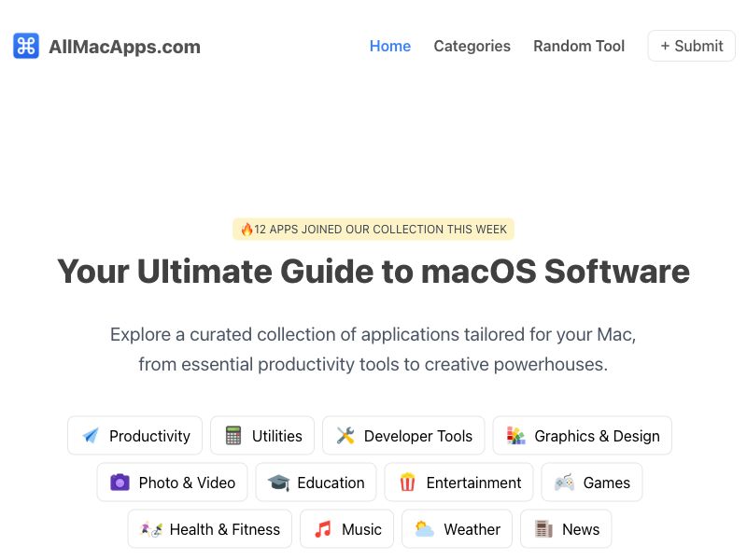Open the Productivity category label
The image size is (747, 560).
149,436
